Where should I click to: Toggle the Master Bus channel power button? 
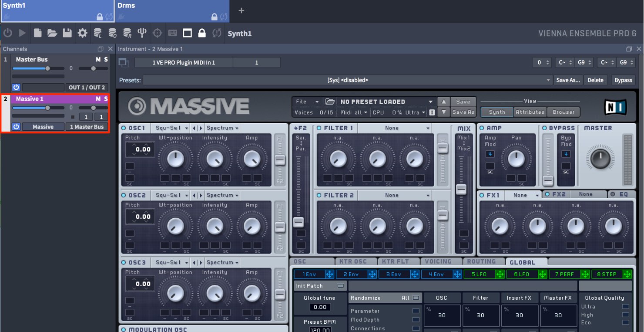coord(16,87)
